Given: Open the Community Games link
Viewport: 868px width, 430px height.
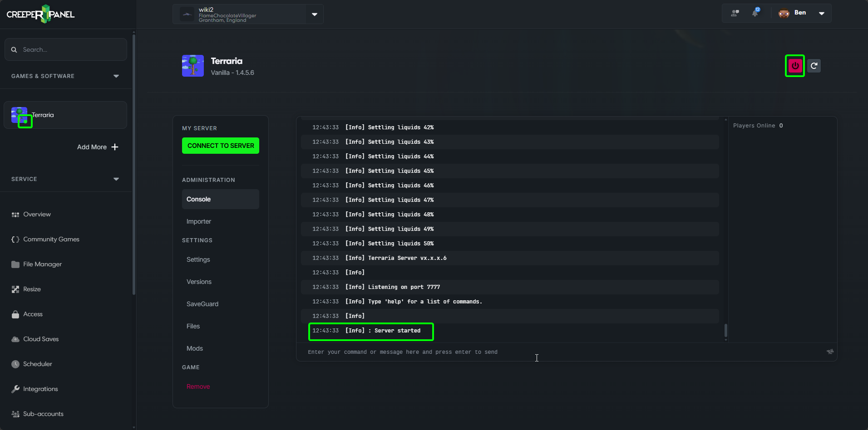Looking at the screenshot, I should pos(51,239).
